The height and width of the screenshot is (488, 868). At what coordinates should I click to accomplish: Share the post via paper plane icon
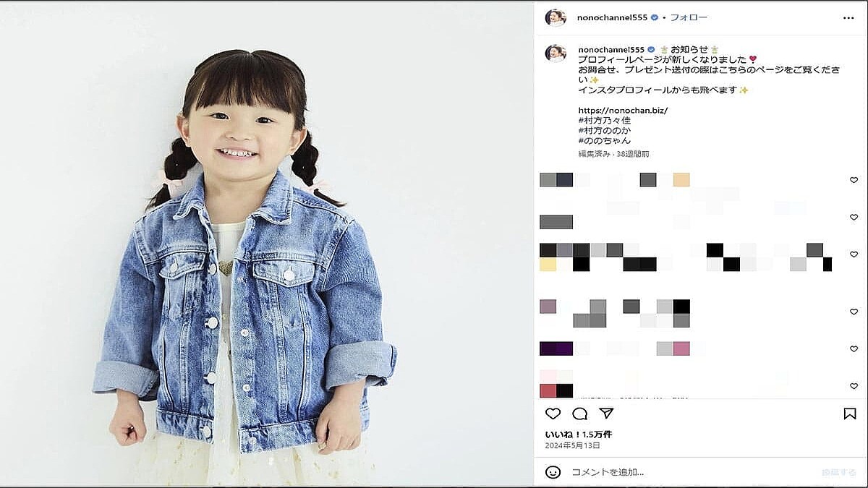607,414
